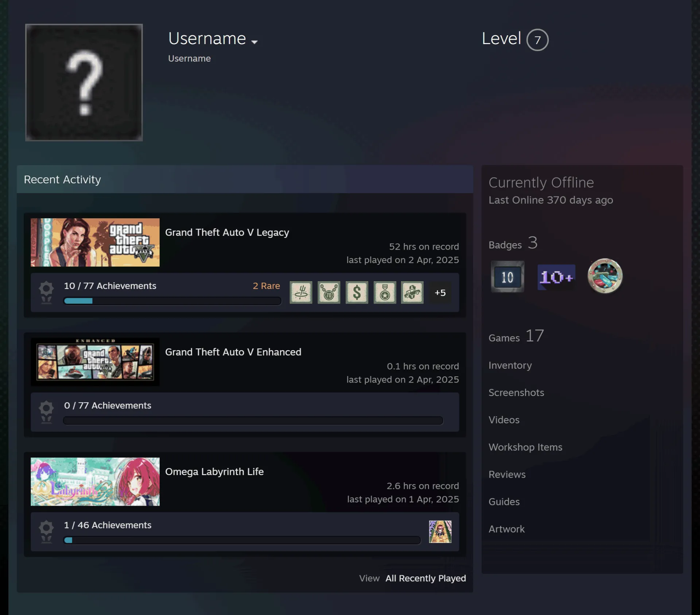Expand the +5 more achievements
The width and height of the screenshot is (700, 615).
point(440,293)
